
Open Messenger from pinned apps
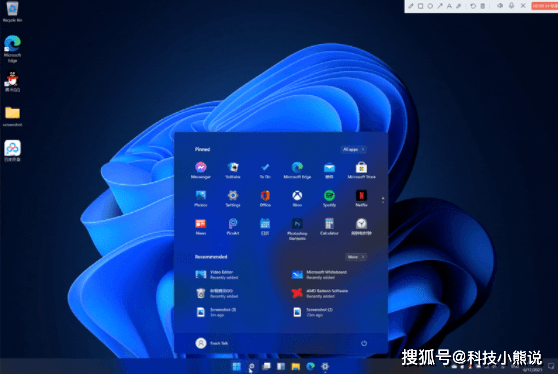click(x=201, y=170)
